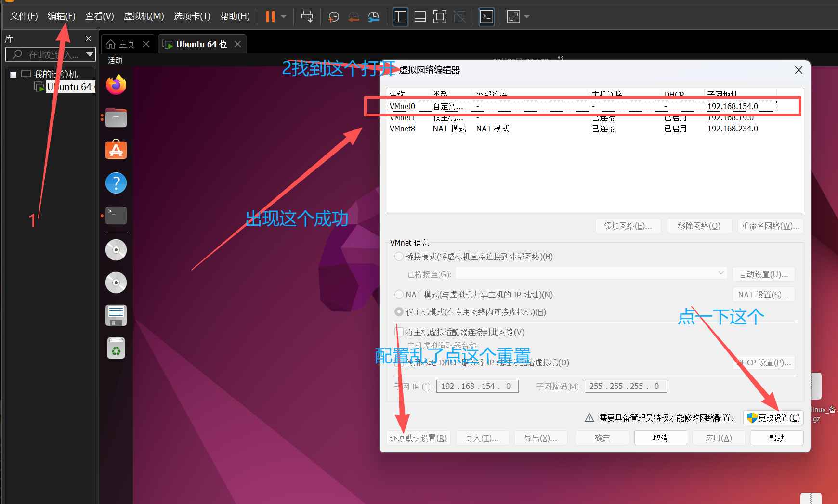Image resolution: width=838 pixels, height=504 pixels.
Task: Open the 虚拟机(M) menu
Action: coord(144,16)
